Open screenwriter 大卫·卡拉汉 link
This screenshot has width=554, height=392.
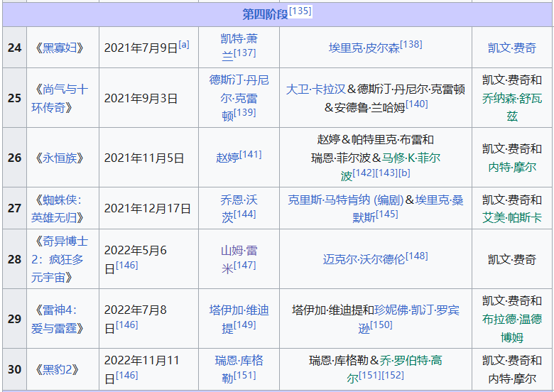click(316, 89)
